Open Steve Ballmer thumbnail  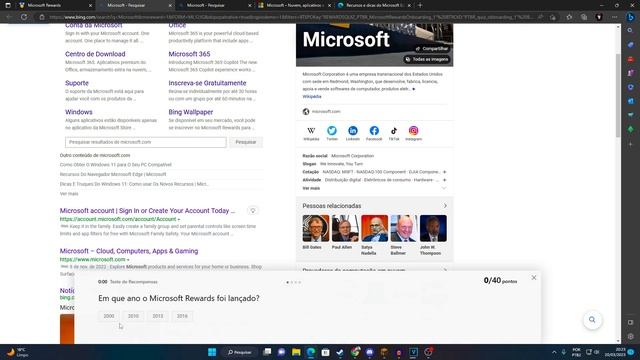point(404,228)
